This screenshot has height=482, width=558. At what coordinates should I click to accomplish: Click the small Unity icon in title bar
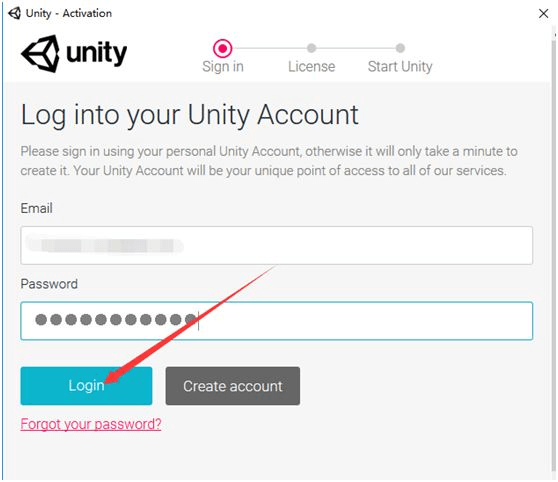coord(14,14)
